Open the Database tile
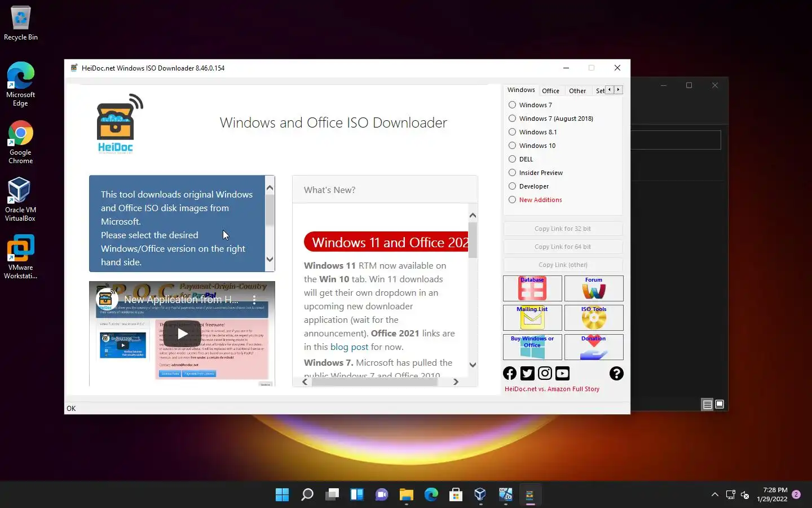Screen dimensions: 812x508 pyautogui.click(x=532, y=288)
